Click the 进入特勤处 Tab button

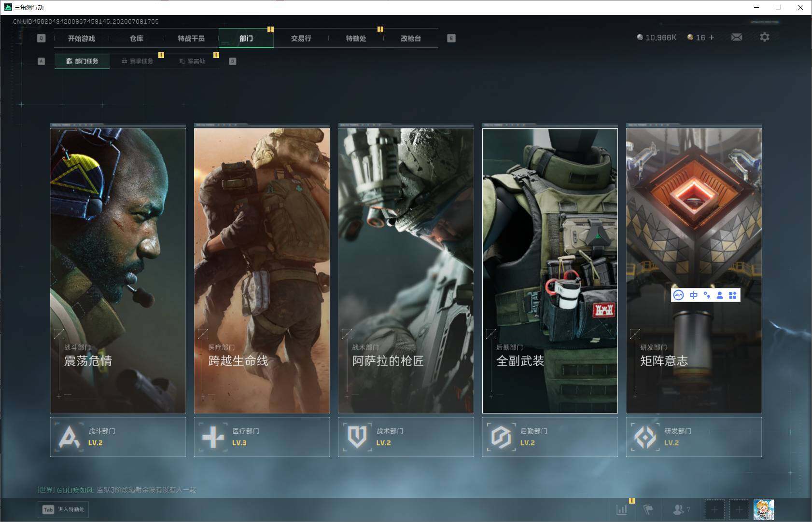tap(64, 509)
